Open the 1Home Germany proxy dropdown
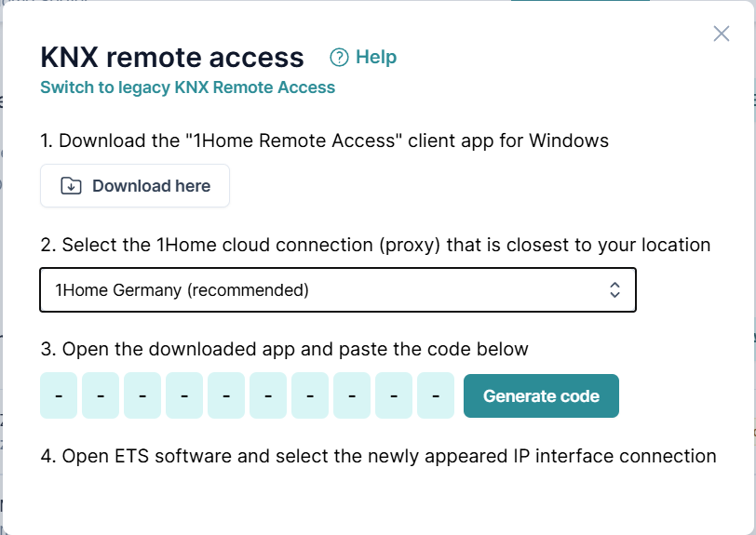The height and width of the screenshot is (535, 756). tap(337, 290)
